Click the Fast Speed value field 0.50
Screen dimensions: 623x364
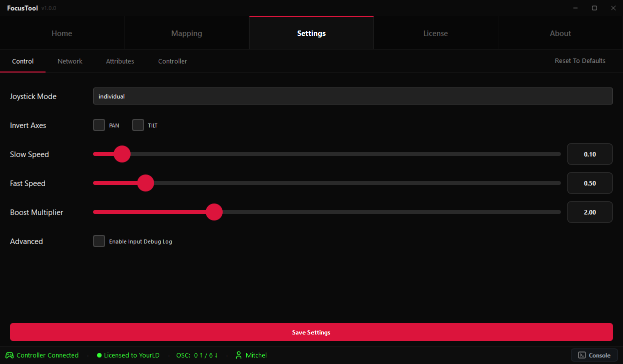click(590, 183)
